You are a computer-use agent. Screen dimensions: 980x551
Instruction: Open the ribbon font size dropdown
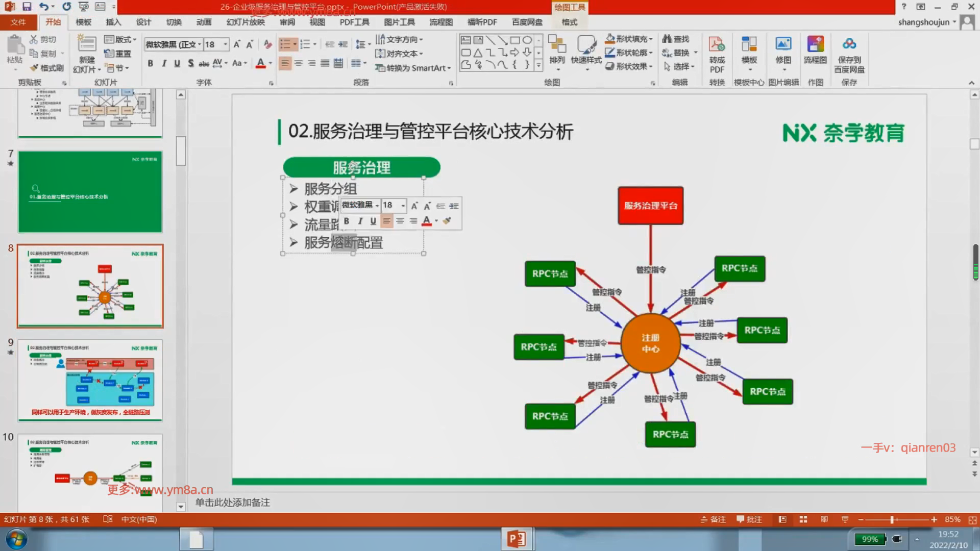click(x=225, y=44)
